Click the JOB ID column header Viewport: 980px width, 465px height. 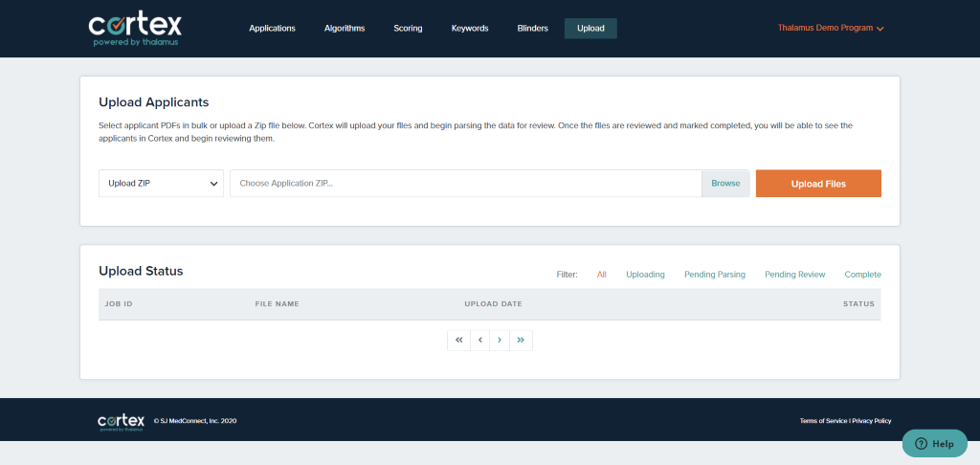119,303
